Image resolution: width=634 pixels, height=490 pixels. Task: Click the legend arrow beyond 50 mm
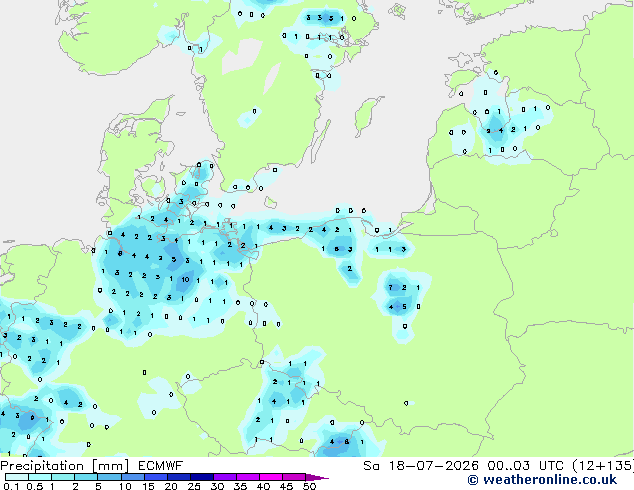pos(317,477)
